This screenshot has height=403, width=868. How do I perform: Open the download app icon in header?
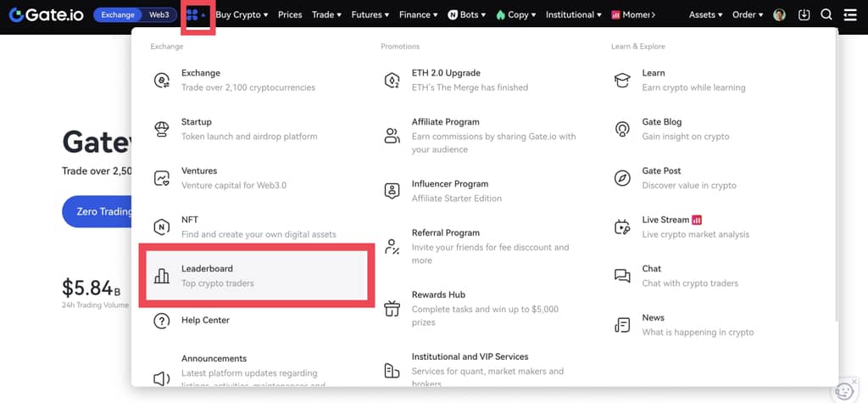pyautogui.click(x=804, y=14)
